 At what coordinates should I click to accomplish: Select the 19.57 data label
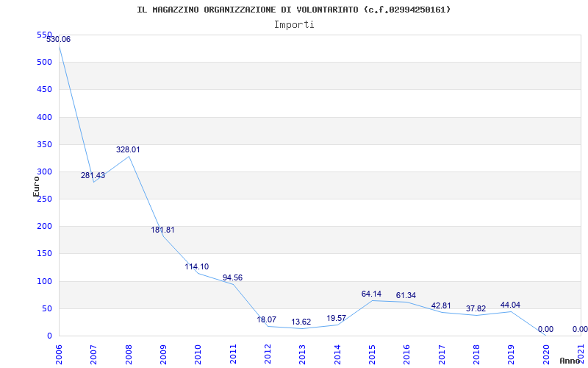pyautogui.click(x=336, y=319)
